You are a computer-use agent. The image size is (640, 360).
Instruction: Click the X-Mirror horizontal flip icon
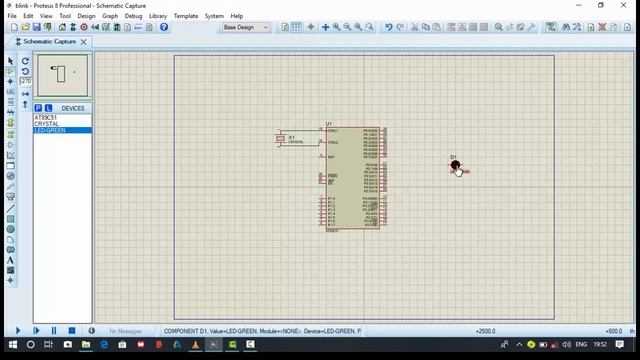pyautogui.click(x=25, y=94)
